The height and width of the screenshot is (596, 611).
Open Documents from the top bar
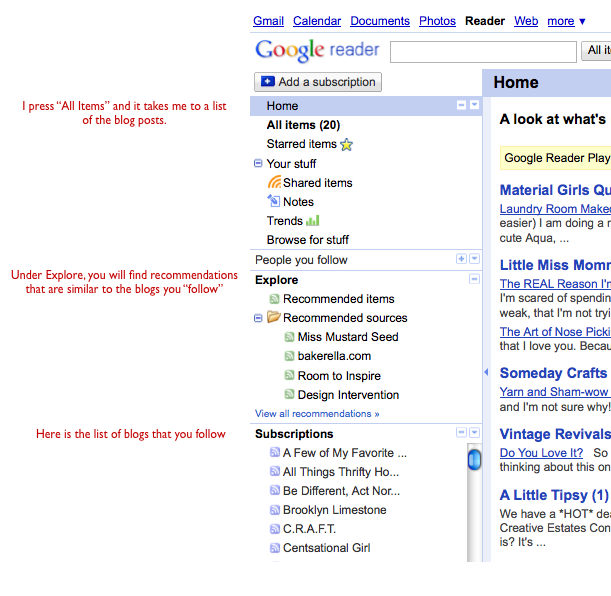click(x=380, y=21)
